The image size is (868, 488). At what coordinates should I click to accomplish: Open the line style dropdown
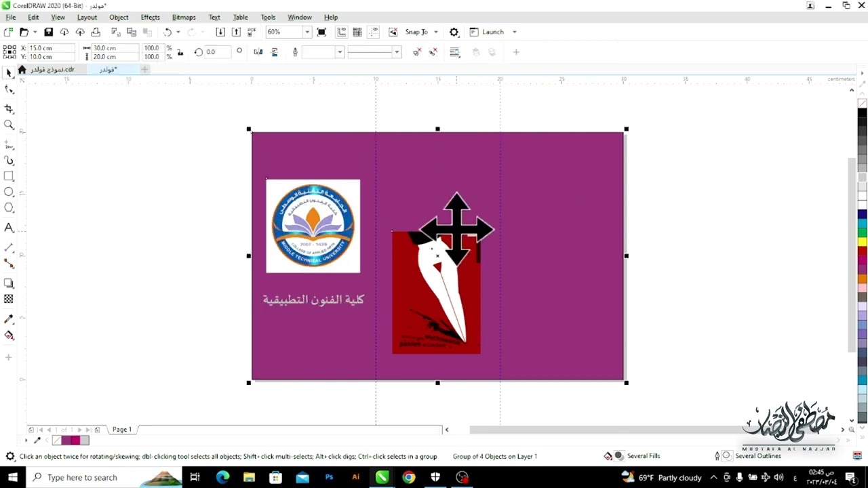tap(397, 52)
